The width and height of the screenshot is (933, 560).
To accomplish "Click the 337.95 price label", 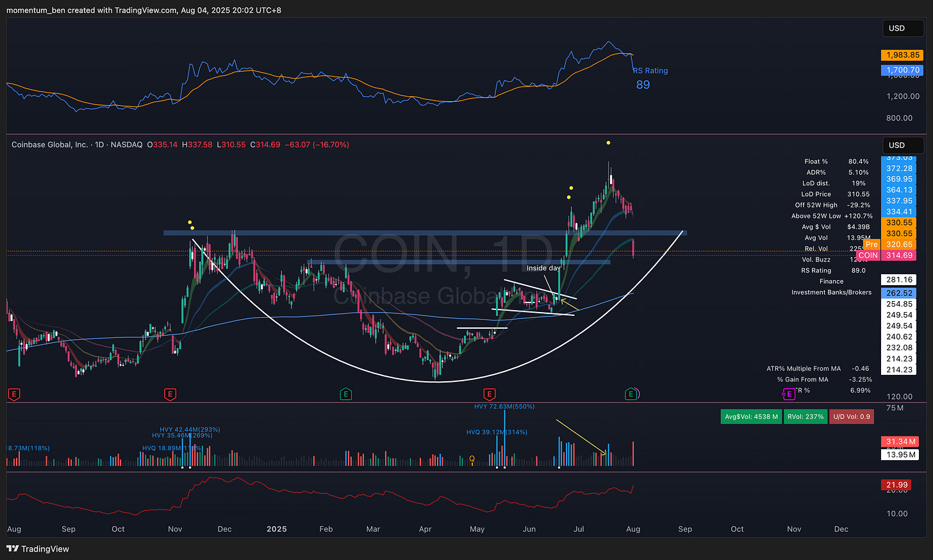I will pyautogui.click(x=899, y=201).
